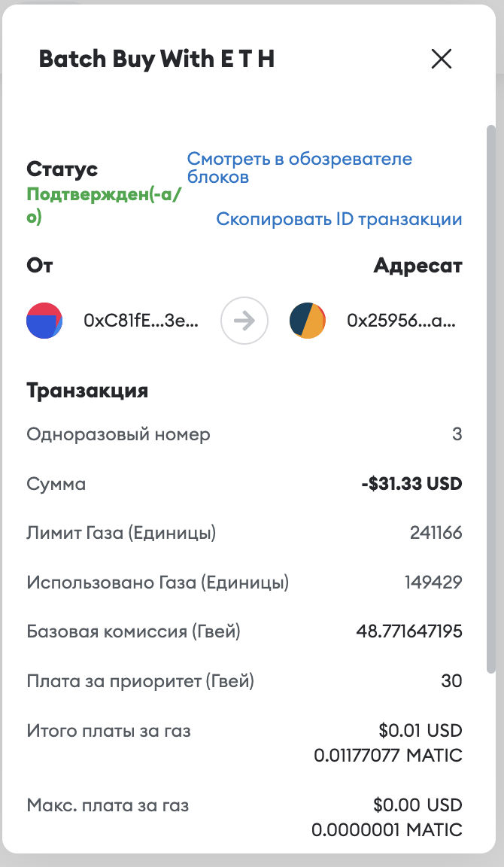This screenshot has width=504, height=867.
Task: Click the "Batch Buy With E T H" title
Action: tap(156, 59)
